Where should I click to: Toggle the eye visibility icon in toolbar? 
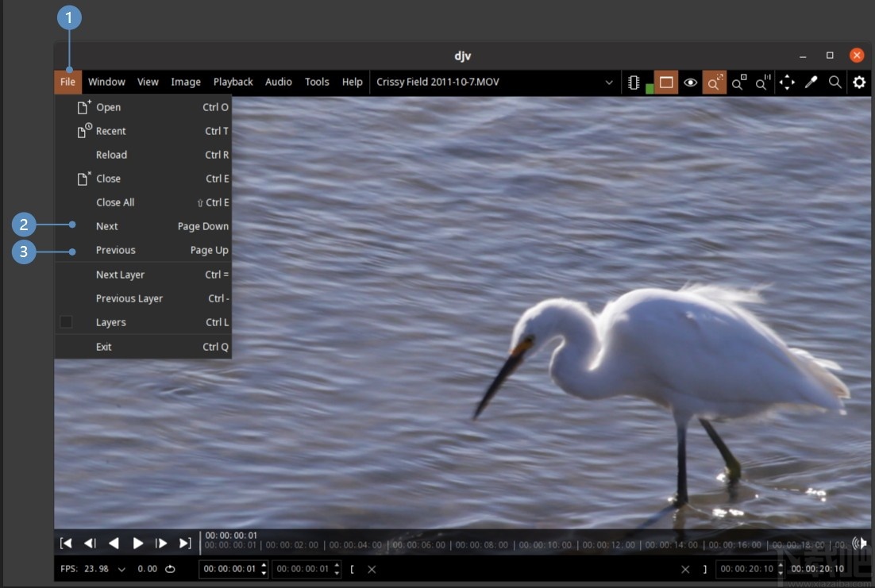pos(691,83)
